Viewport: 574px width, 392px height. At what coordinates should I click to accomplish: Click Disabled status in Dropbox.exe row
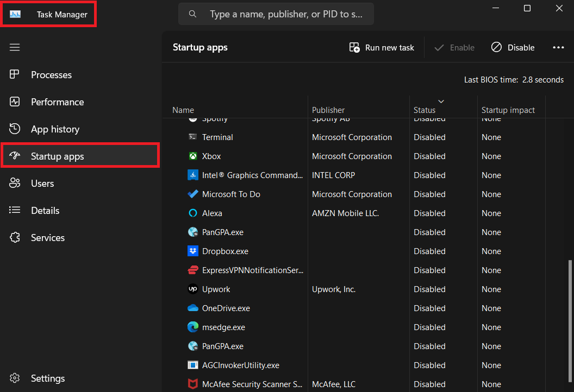(x=429, y=251)
